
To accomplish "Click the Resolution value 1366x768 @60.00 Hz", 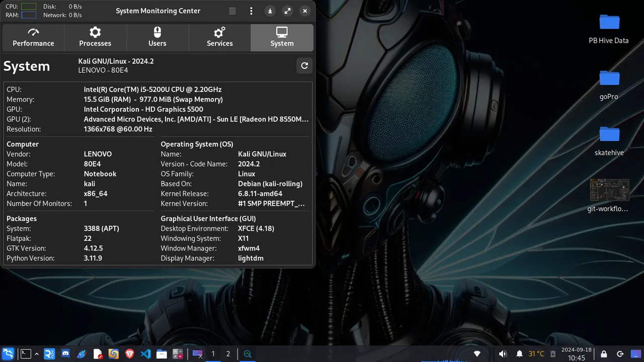I will coord(118,129).
